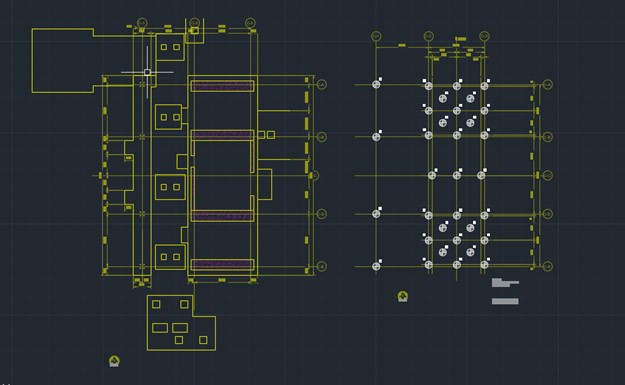Select bottom-left pile marker in right plan
The width and height of the screenshot is (625, 385).
[x=376, y=266]
